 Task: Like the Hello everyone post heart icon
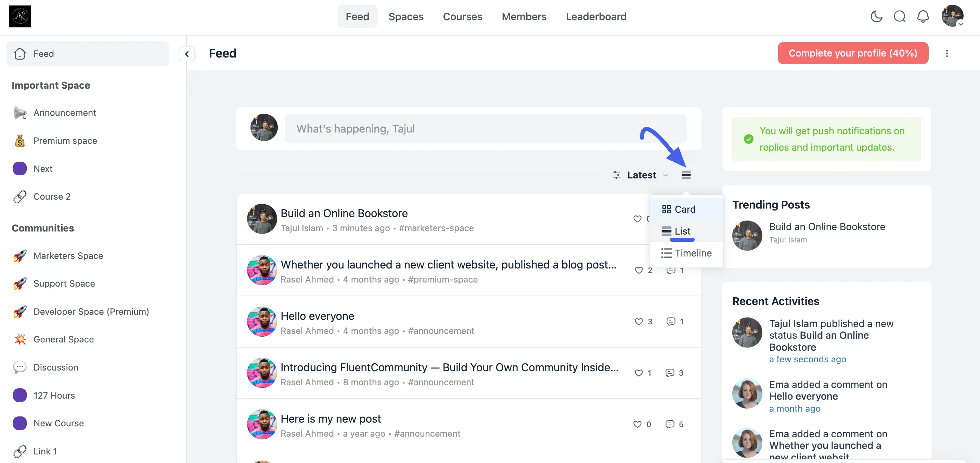[639, 321]
